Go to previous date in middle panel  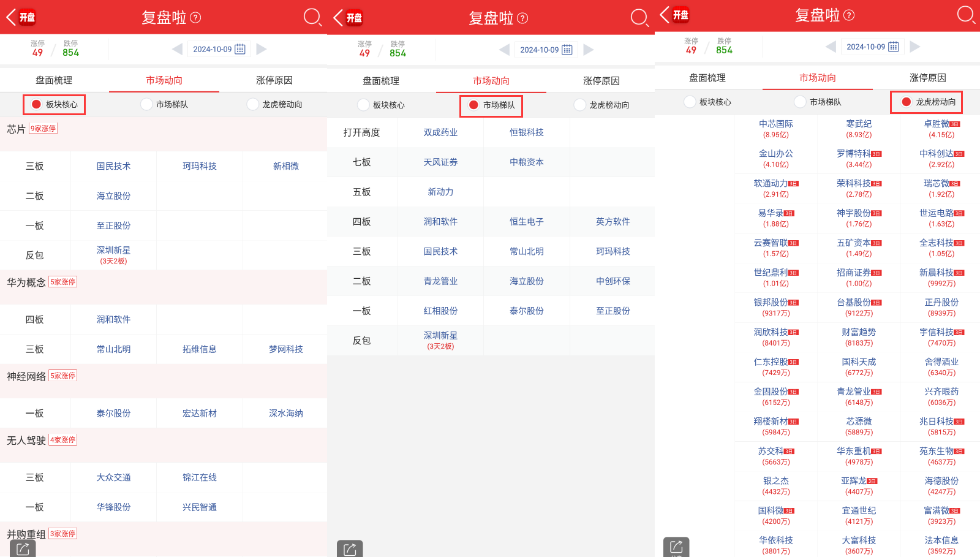[504, 50]
